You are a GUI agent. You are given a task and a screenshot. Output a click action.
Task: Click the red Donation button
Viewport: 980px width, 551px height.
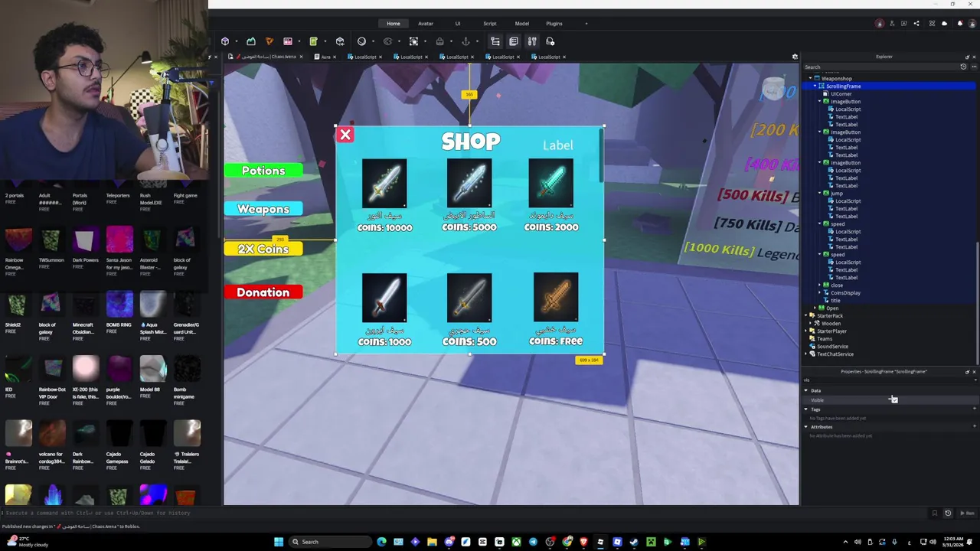point(263,292)
